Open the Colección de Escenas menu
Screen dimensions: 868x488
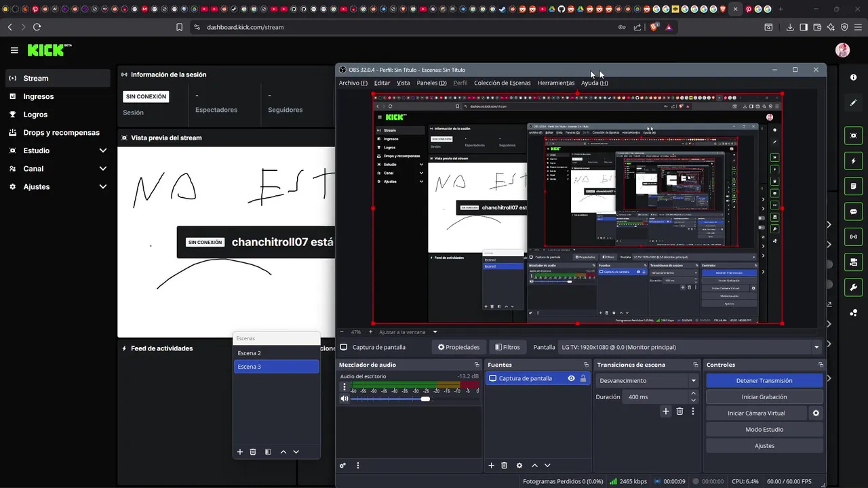coord(502,83)
